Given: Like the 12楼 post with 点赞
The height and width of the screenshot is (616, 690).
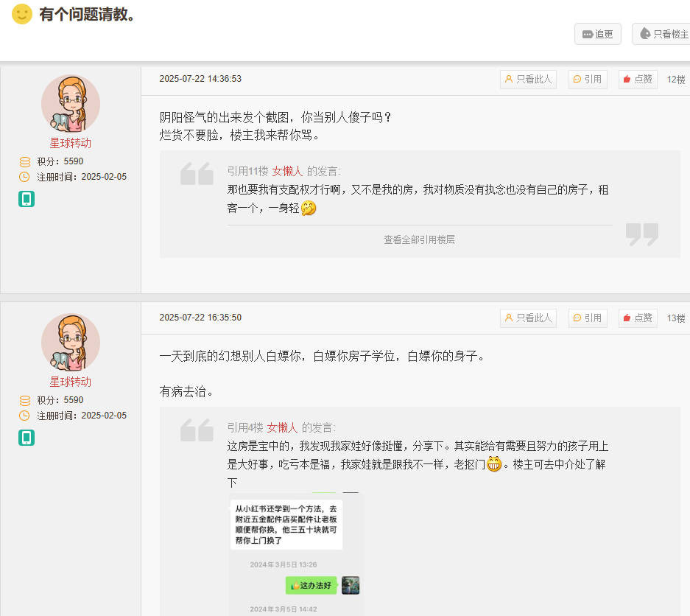Looking at the screenshot, I should point(638,80).
